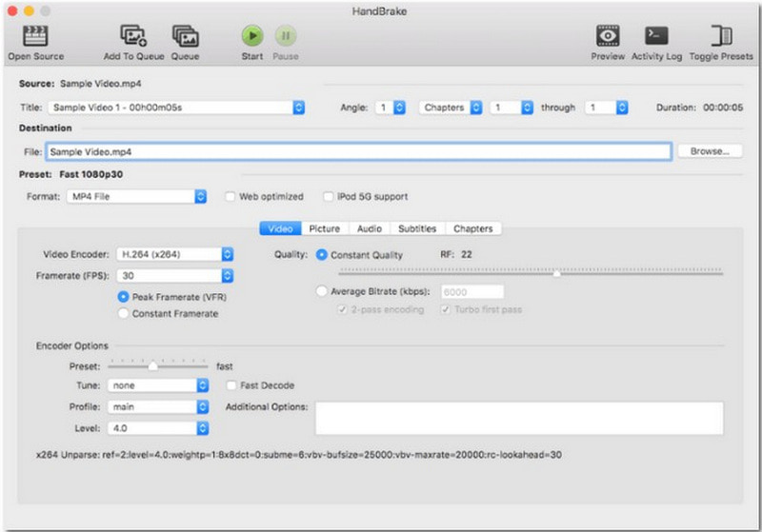Click the destination File name field
This screenshot has height=532, width=762.
pos(359,152)
